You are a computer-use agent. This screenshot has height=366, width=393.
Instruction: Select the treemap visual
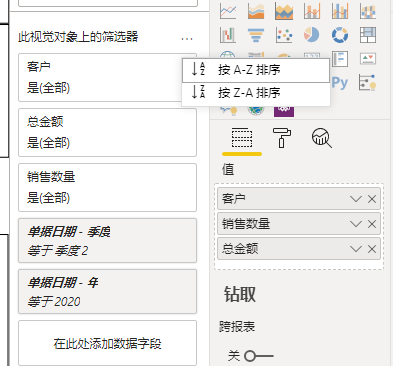coord(368,35)
